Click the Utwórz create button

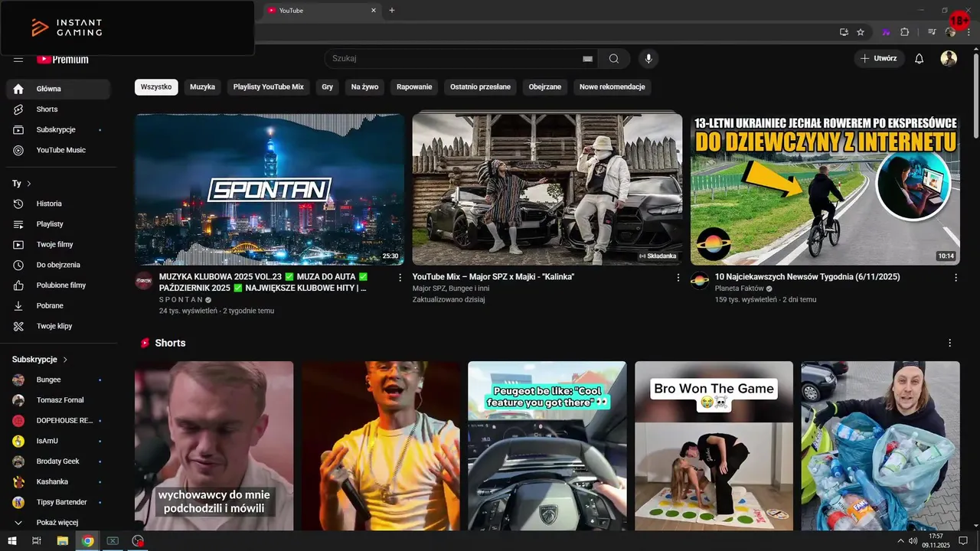[879, 59]
